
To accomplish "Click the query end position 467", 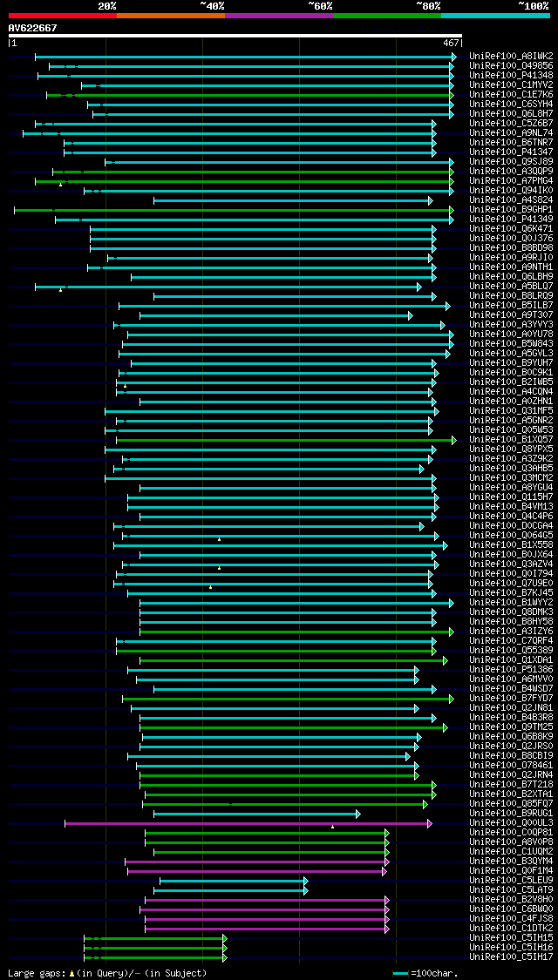I will click(452, 44).
